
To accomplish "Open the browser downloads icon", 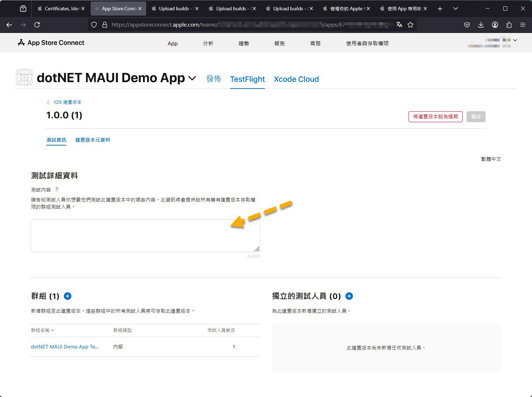I will coord(481,24).
